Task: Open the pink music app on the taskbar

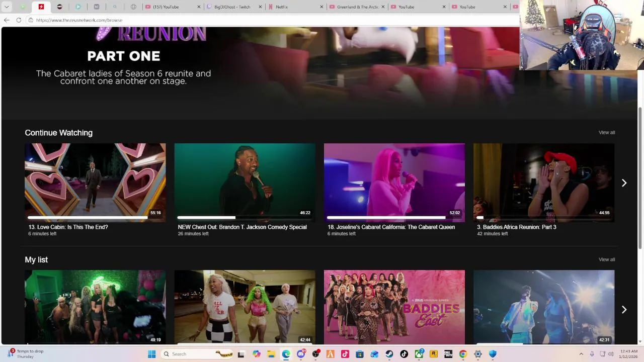Action: (x=345, y=354)
